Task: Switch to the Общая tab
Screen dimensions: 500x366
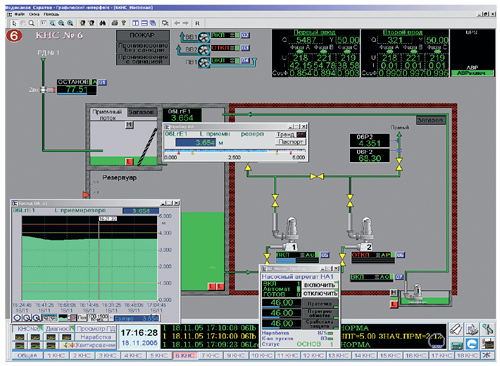Action: 27,356
